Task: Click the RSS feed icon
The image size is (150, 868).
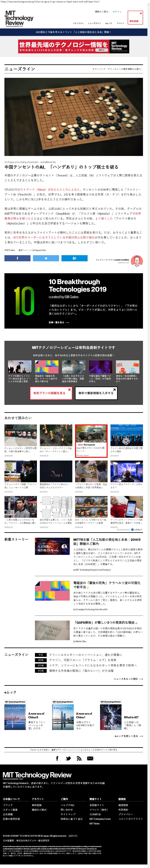Action: tap(79, 759)
